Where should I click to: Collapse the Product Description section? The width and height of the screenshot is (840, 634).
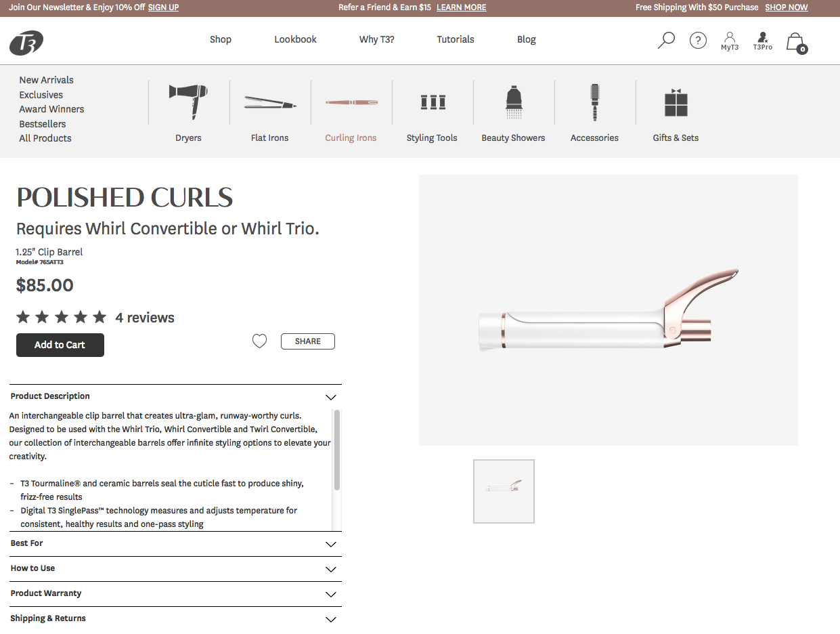click(x=175, y=397)
